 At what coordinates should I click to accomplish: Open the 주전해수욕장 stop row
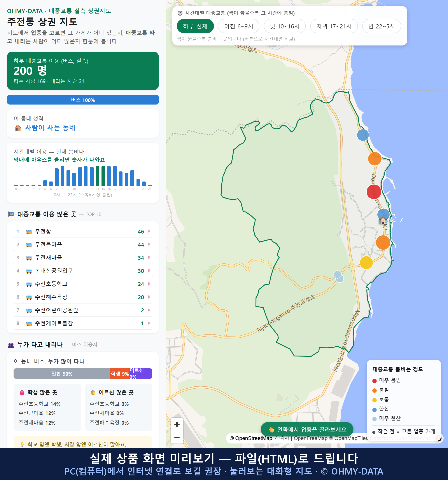click(x=83, y=297)
